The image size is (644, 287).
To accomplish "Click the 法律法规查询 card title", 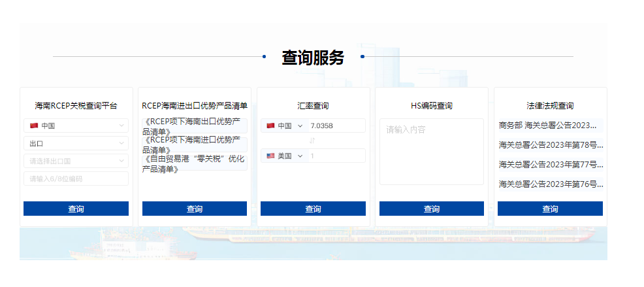I will (x=550, y=106).
